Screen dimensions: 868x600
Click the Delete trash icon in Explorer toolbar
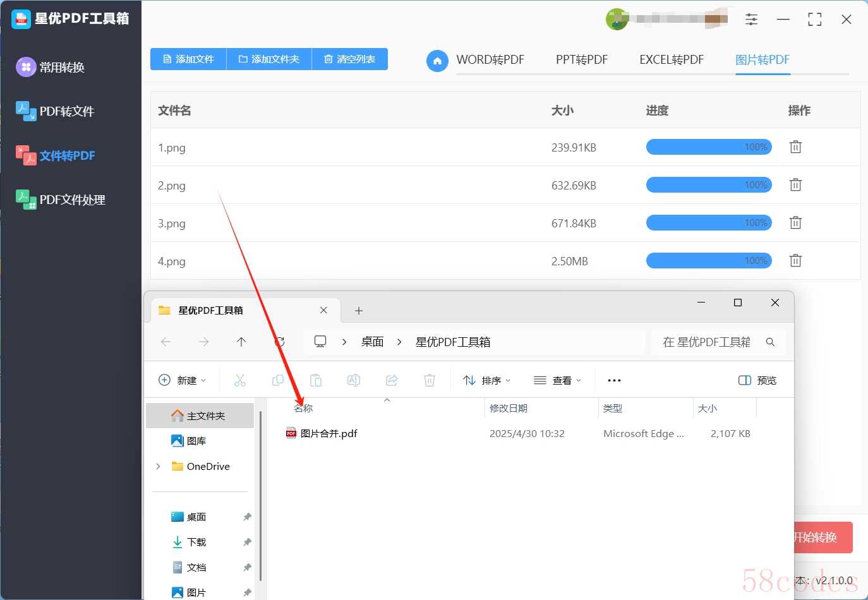[x=430, y=380]
